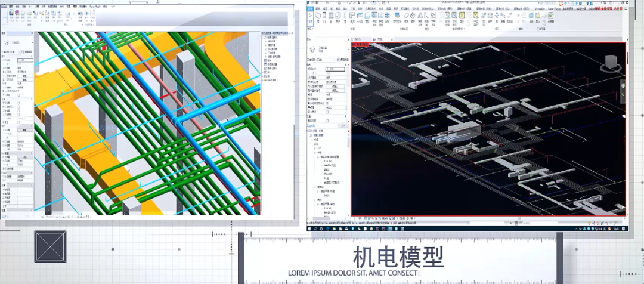Screen dimensions: 644x284
Task: Click Edit Type button in right Properties panel
Action: (342, 60)
